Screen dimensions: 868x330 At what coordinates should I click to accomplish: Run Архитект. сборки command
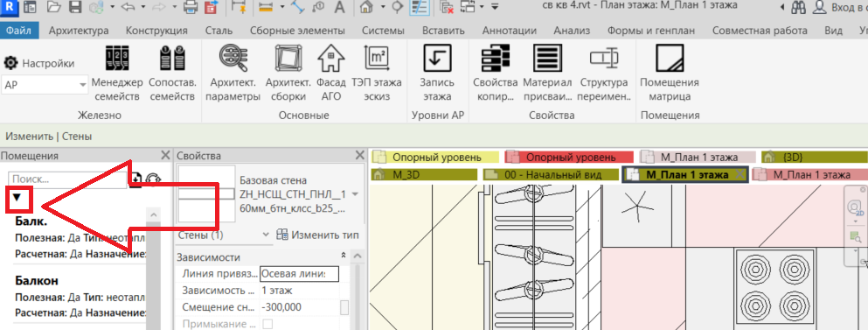point(288,74)
